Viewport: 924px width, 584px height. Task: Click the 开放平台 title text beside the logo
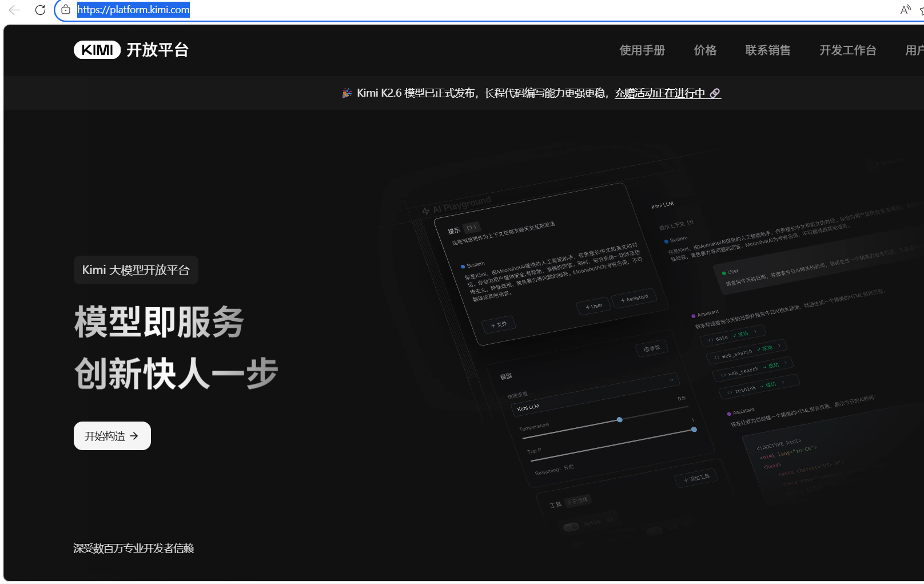[157, 50]
